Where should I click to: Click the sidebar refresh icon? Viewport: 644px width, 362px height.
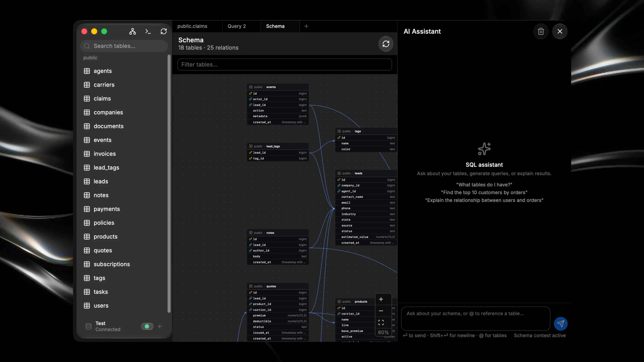(x=163, y=31)
